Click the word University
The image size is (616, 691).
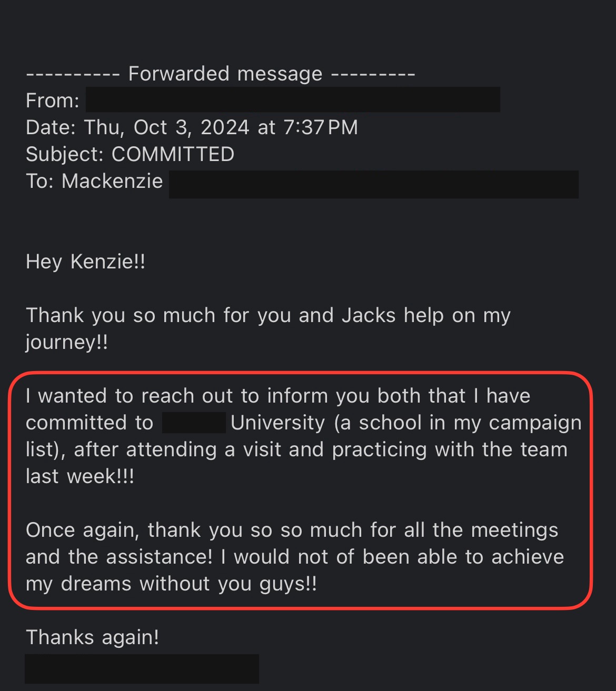(x=278, y=423)
